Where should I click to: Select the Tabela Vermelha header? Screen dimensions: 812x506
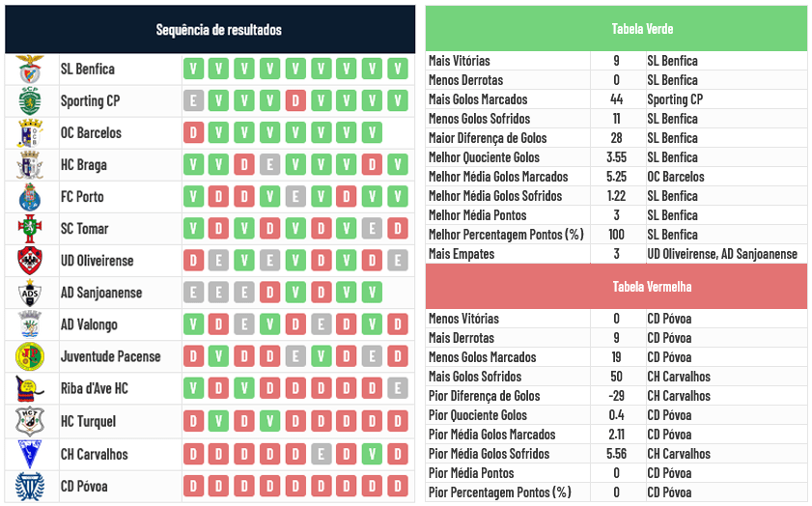coord(616,287)
